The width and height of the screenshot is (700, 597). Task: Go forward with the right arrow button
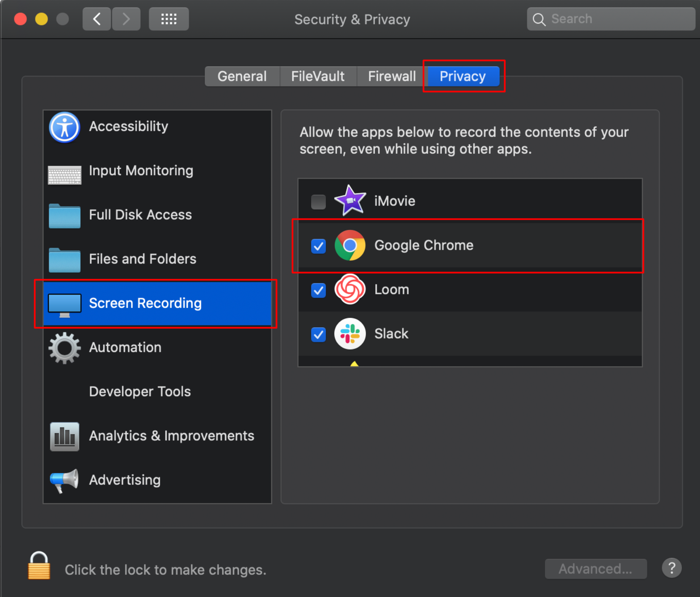tap(126, 19)
